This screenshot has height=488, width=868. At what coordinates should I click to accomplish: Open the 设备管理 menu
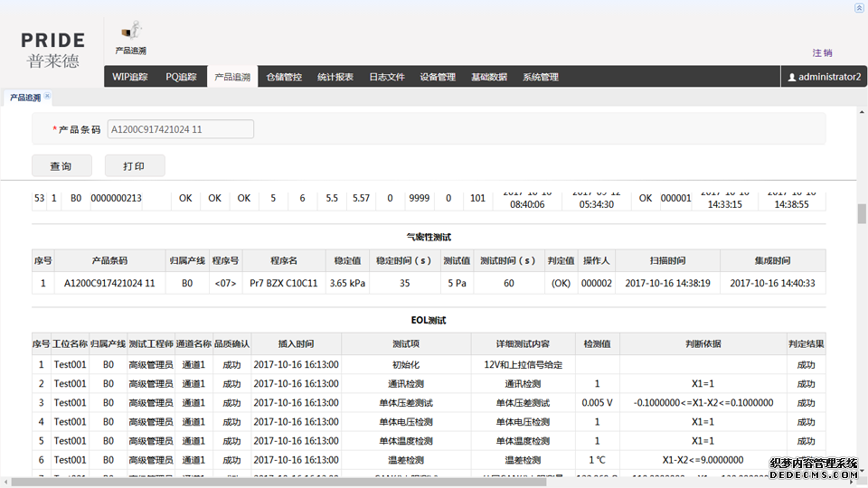(438, 78)
